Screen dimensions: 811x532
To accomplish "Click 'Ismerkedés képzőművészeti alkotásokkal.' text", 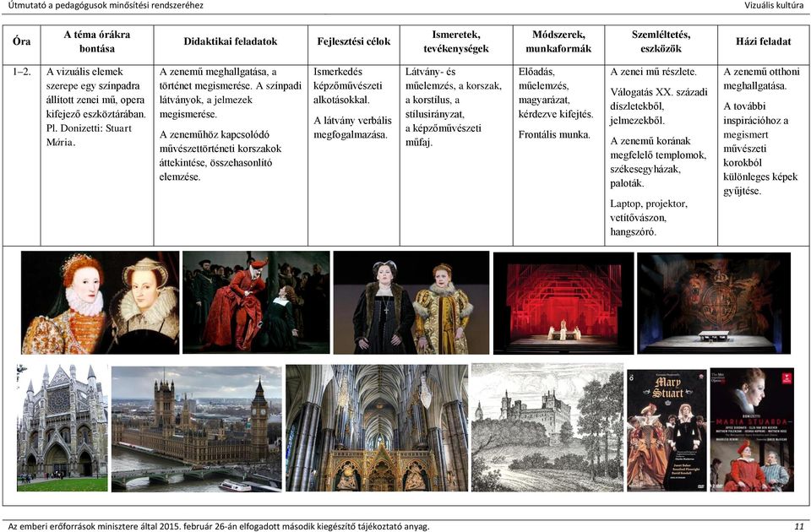I will coord(347,85).
